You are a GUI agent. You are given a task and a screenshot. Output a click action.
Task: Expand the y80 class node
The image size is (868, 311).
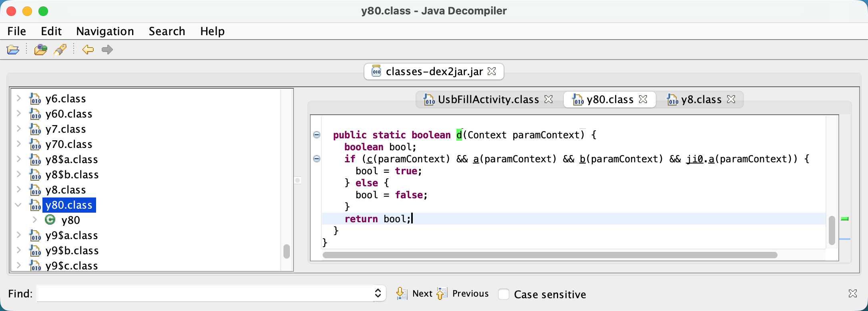pyautogui.click(x=35, y=220)
